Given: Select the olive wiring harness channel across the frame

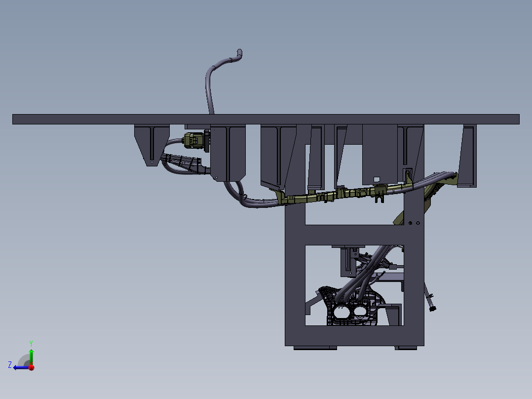Looking at the screenshot, I should [346, 194].
